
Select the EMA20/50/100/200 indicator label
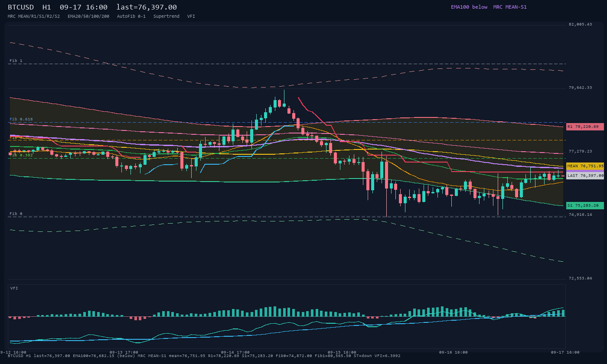click(x=88, y=16)
